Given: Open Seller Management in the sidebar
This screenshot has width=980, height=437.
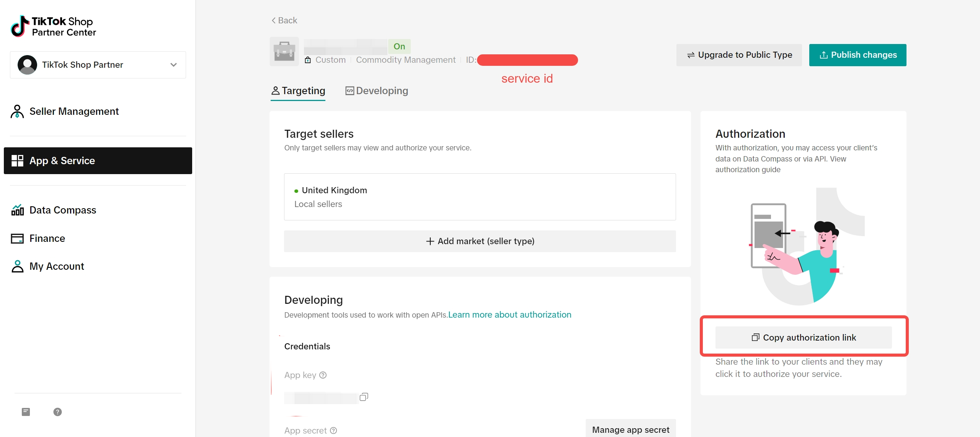Looking at the screenshot, I should point(65,111).
